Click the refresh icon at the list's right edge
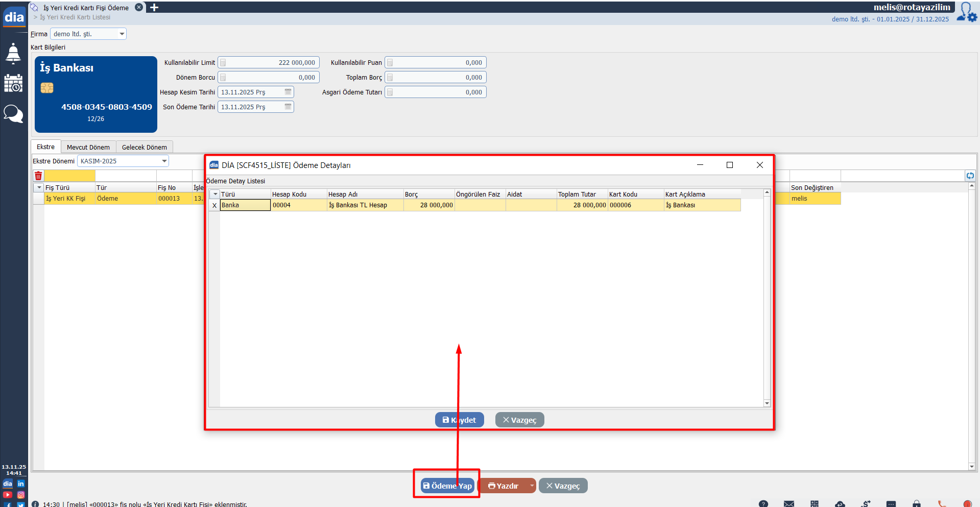This screenshot has width=980, height=507. [x=970, y=176]
